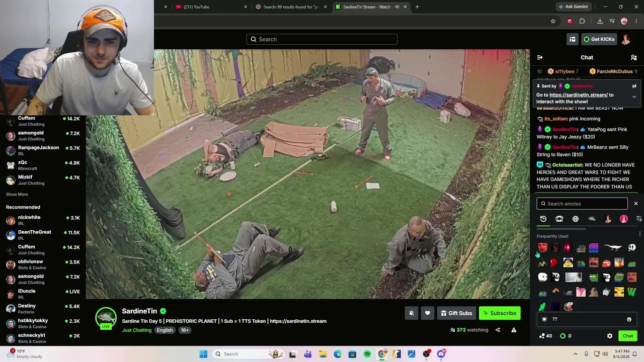644x362 pixels.
Task: Subscribe to SardineTin
Action: [x=500, y=313]
